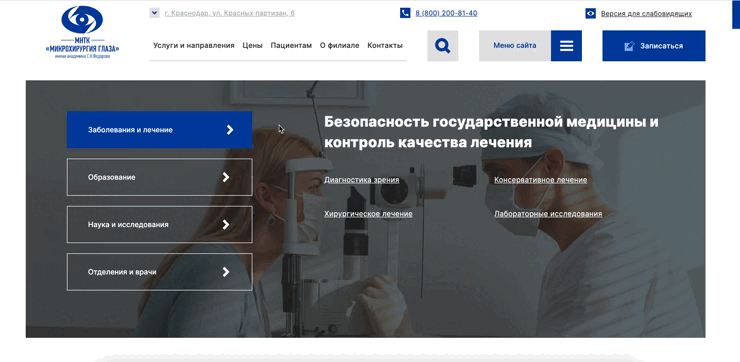Open Лабораторные исследования link

[548, 214]
